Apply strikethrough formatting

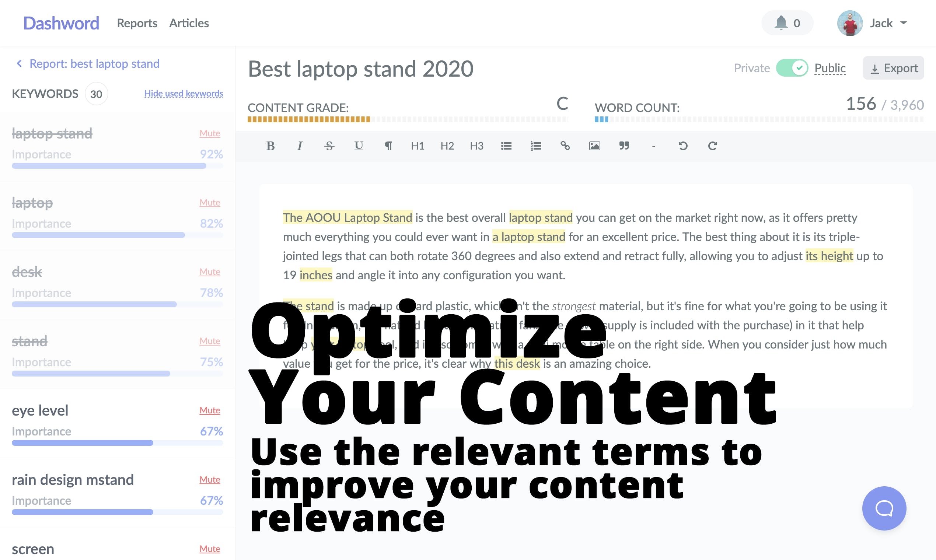329,146
